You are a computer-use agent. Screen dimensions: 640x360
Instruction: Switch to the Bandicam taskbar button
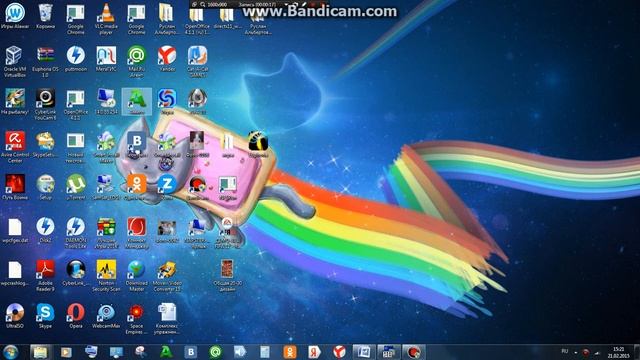point(413,352)
